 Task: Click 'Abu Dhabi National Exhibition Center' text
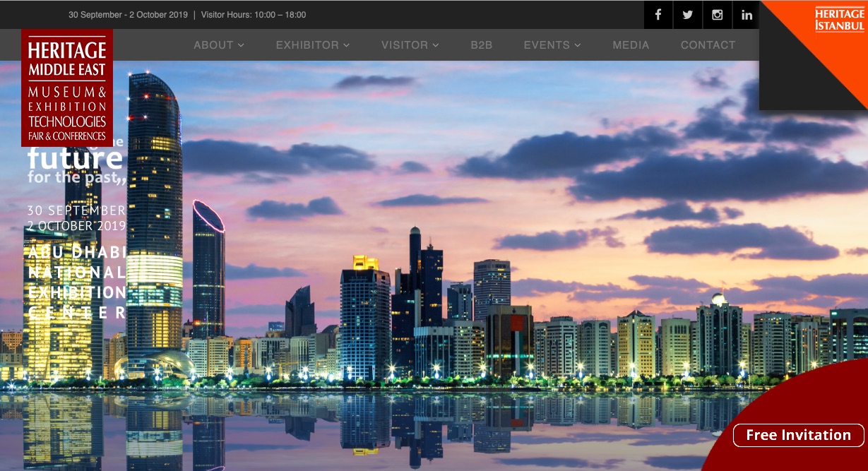(x=77, y=282)
